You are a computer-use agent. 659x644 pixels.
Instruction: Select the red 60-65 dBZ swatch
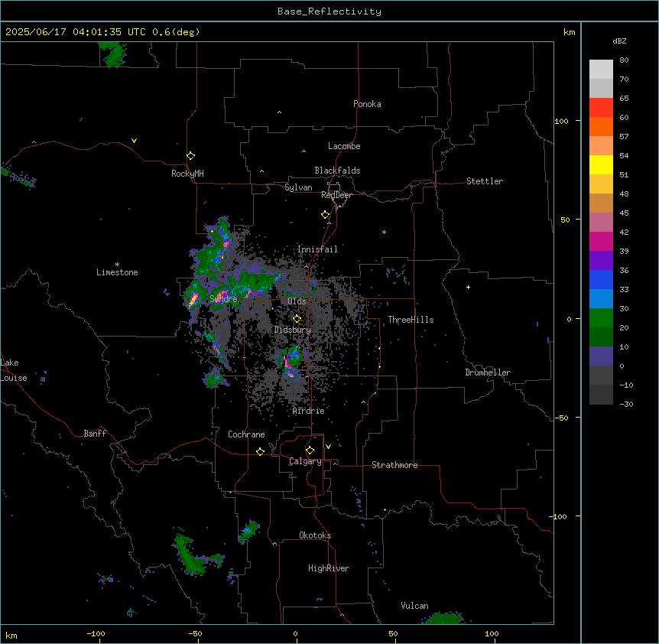pyautogui.click(x=601, y=108)
